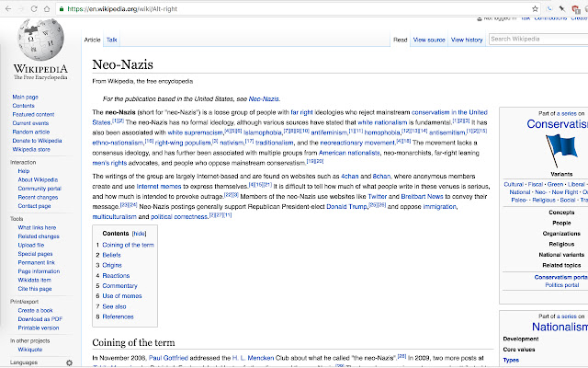This screenshot has height=368, width=588.
Task: Open the Wikipedia globe logo
Action: click(40, 40)
